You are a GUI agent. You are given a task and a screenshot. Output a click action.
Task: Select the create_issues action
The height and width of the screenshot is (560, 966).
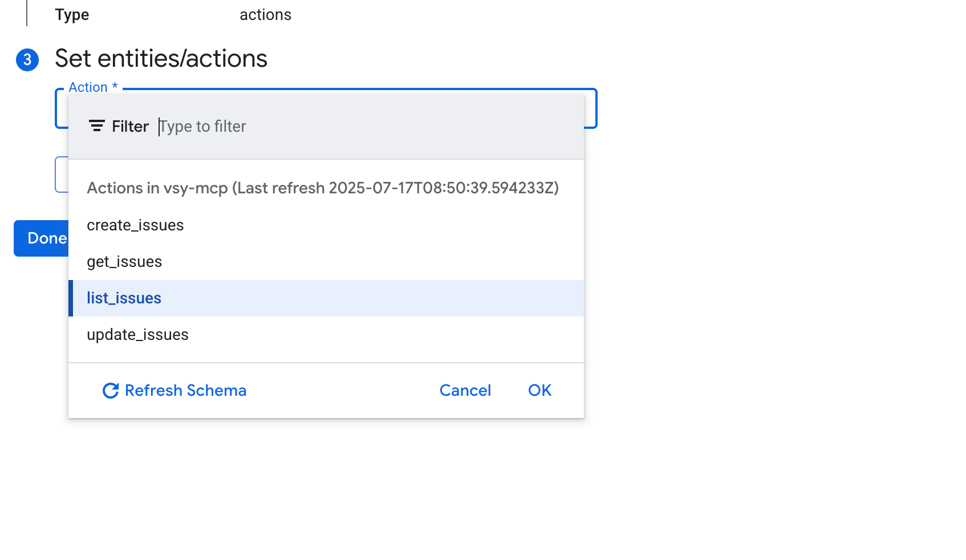[135, 225]
